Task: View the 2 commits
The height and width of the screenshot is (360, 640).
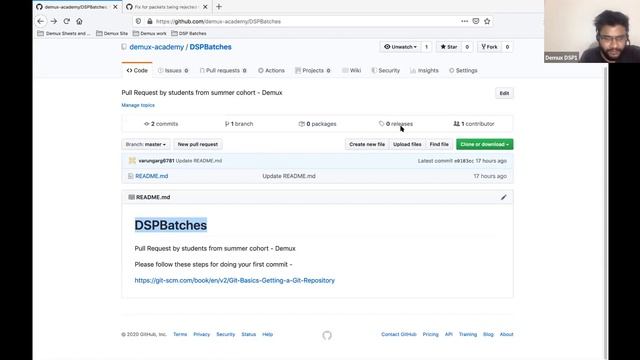Action: [x=161, y=124]
